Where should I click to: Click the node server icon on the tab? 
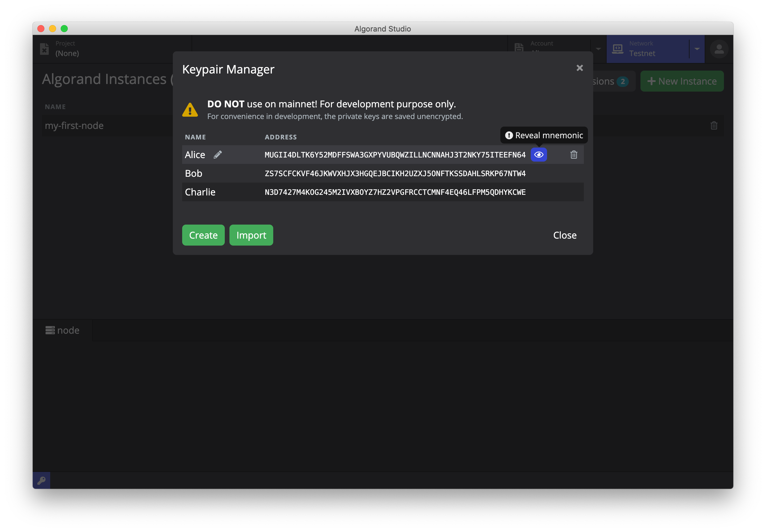click(50, 330)
